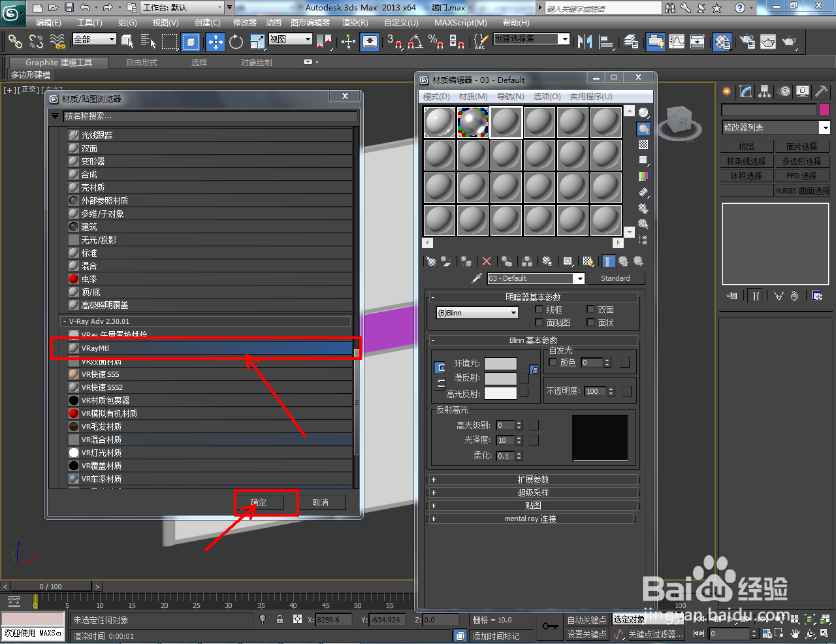Click the 挤出 extrude modifier button

pyautogui.click(x=747, y=147)
